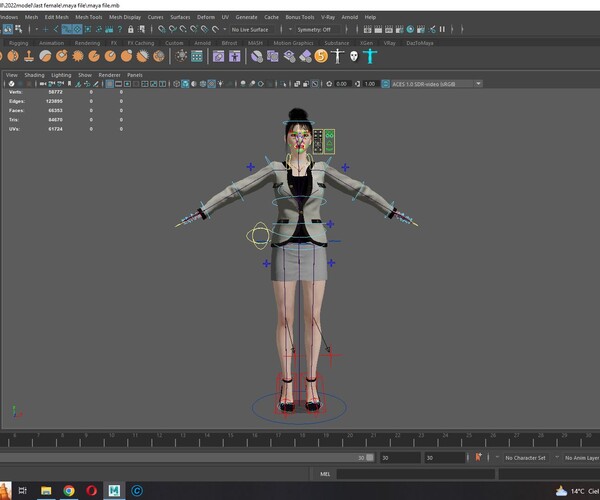The width and height of the screenshot is (600, 500).
Task: Switch to the XGen shelf tab
Action: (366, 43)
